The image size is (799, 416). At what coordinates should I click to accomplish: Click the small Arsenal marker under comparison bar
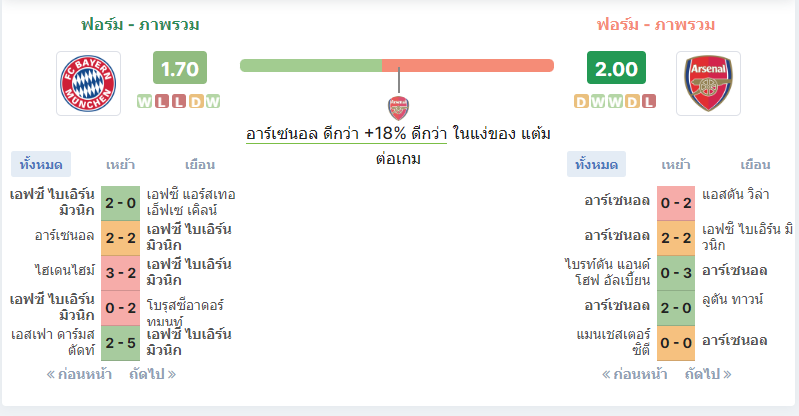(398, 108)
